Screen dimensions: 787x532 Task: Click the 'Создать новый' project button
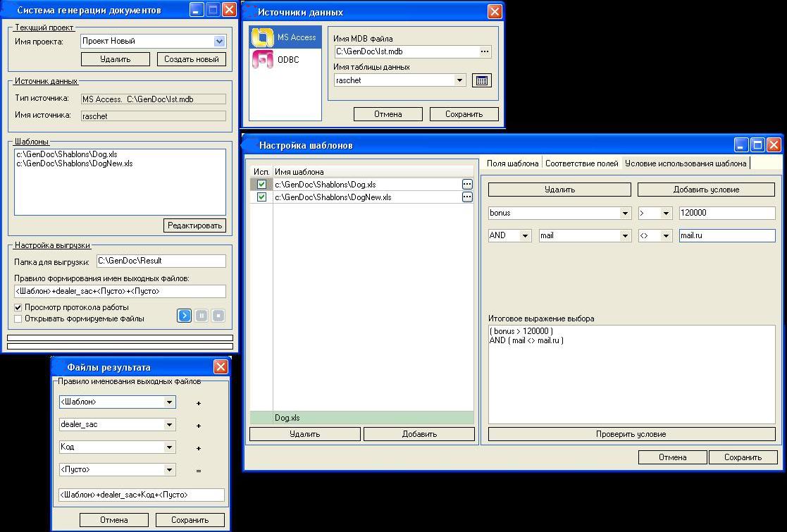tap(192, 59)
